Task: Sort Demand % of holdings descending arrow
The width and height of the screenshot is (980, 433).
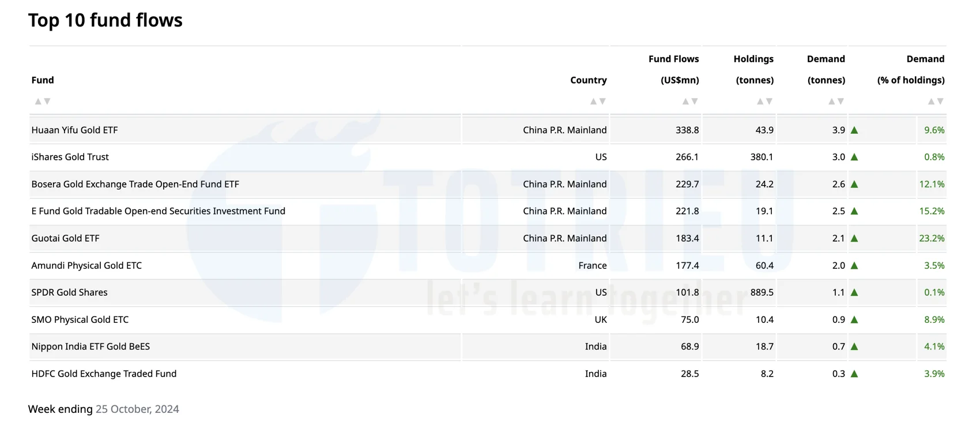Action: 940,101
